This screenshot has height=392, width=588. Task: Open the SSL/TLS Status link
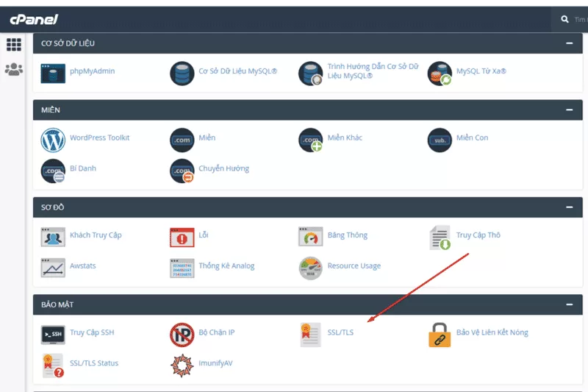94,363
